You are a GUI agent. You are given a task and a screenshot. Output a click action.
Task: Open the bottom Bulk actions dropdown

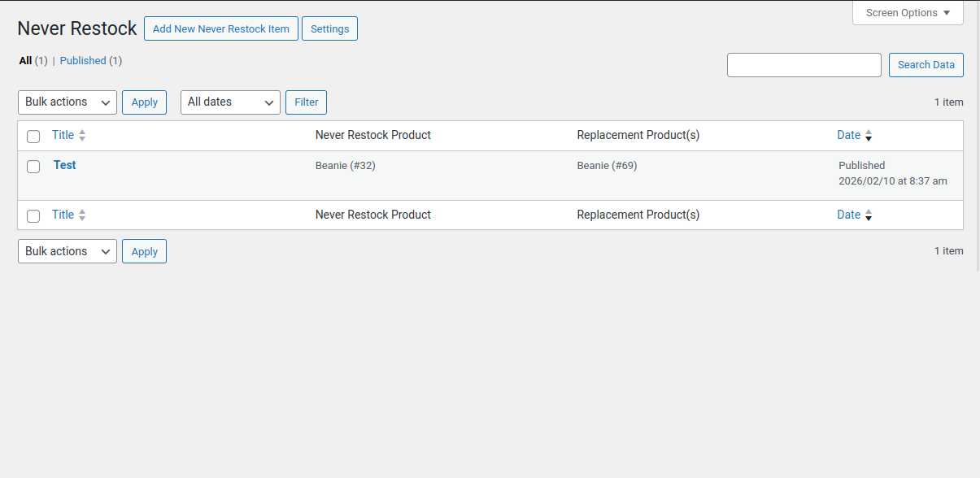pyautogui.click(x=68, y=252)
